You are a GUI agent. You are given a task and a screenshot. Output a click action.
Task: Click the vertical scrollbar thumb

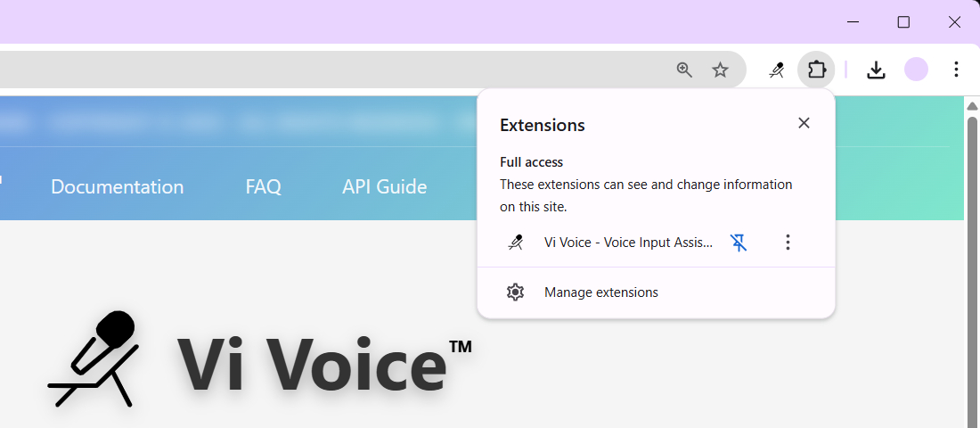pyautogui.click(x=973, y=267)
